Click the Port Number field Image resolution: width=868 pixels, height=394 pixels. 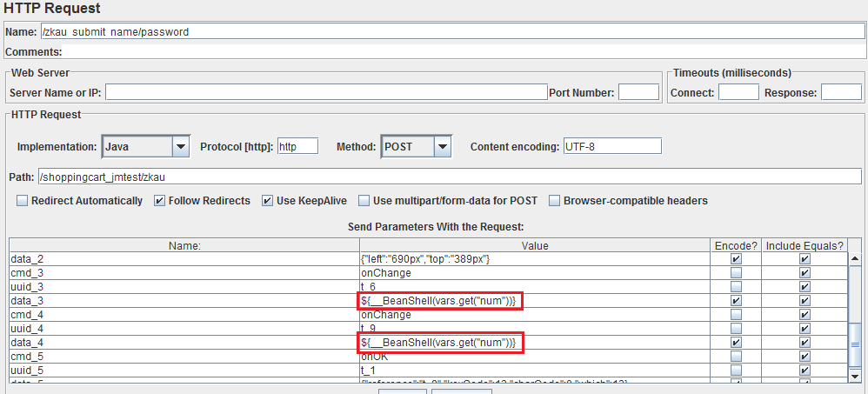point(638,92)
